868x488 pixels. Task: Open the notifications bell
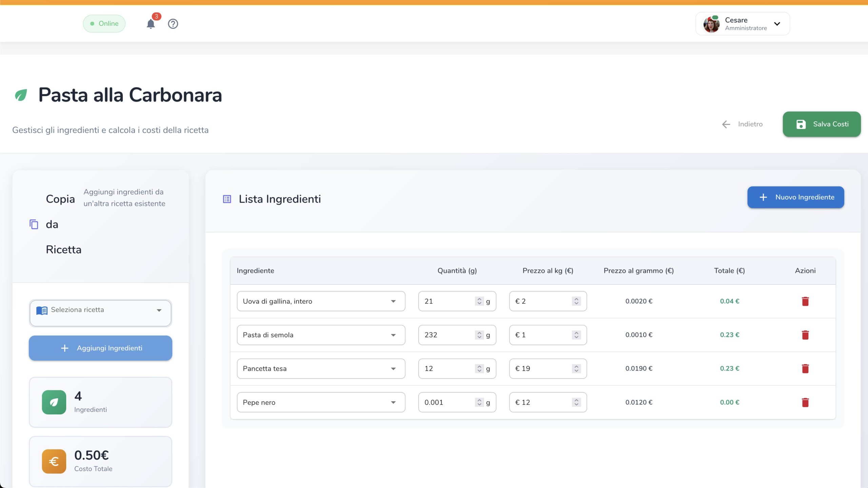pos(151,24)
